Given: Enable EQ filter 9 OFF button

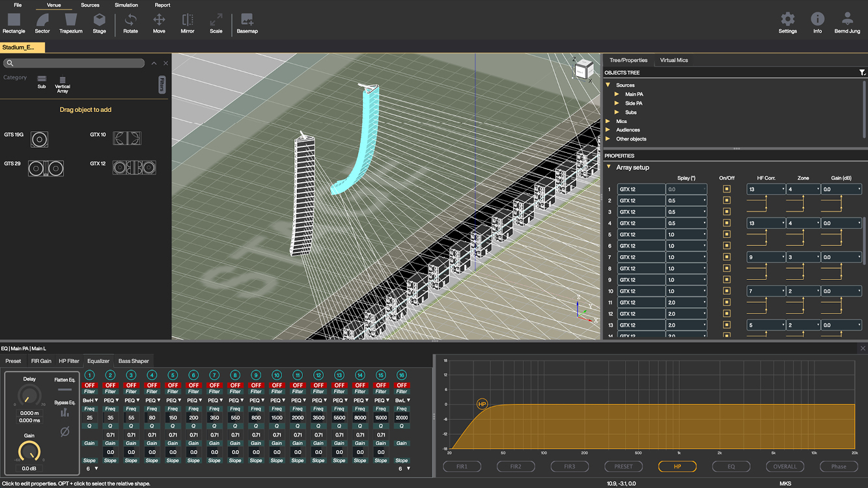Looking at the screenshot, I should coord(256,385).
